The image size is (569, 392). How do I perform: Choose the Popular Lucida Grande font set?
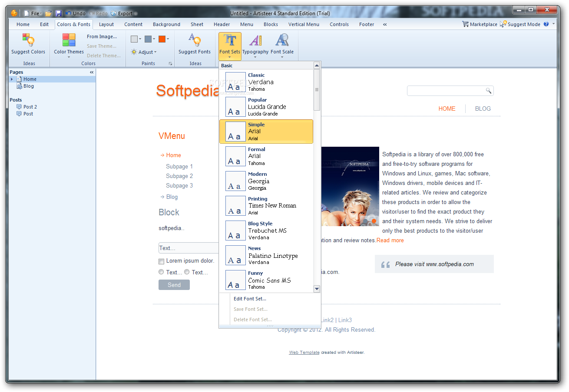tap(266, 107)
